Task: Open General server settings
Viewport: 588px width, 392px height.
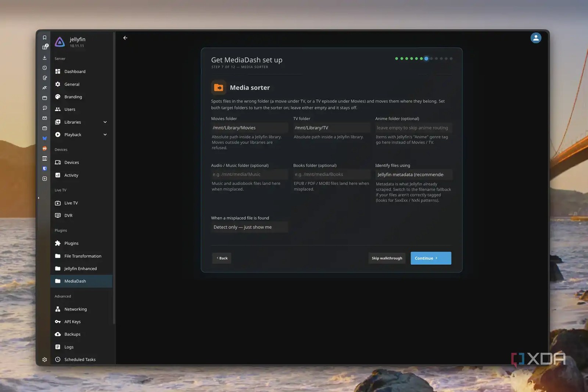Action: click(x=82, y=84)
